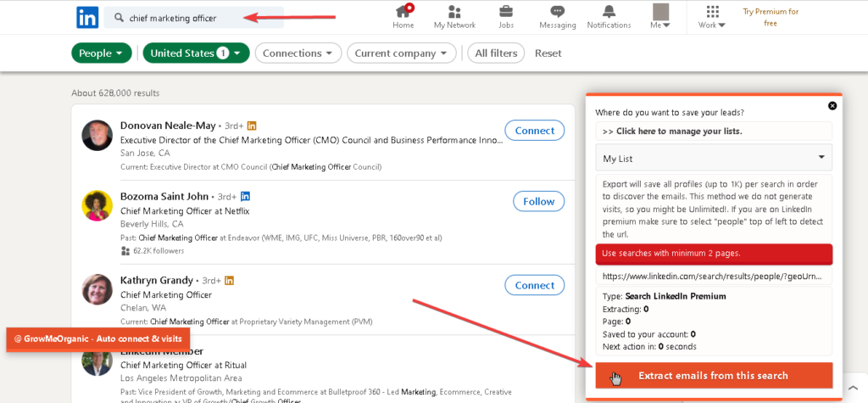868x403 pixels.
Task: Reset the search filters
Action: (548, 53)
